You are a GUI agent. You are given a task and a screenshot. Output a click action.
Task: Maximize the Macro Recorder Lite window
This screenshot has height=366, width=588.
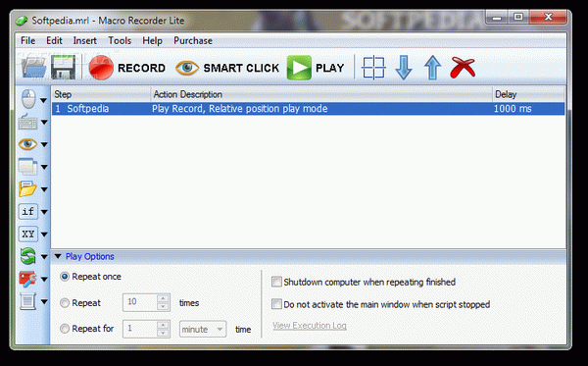point(518,18)
